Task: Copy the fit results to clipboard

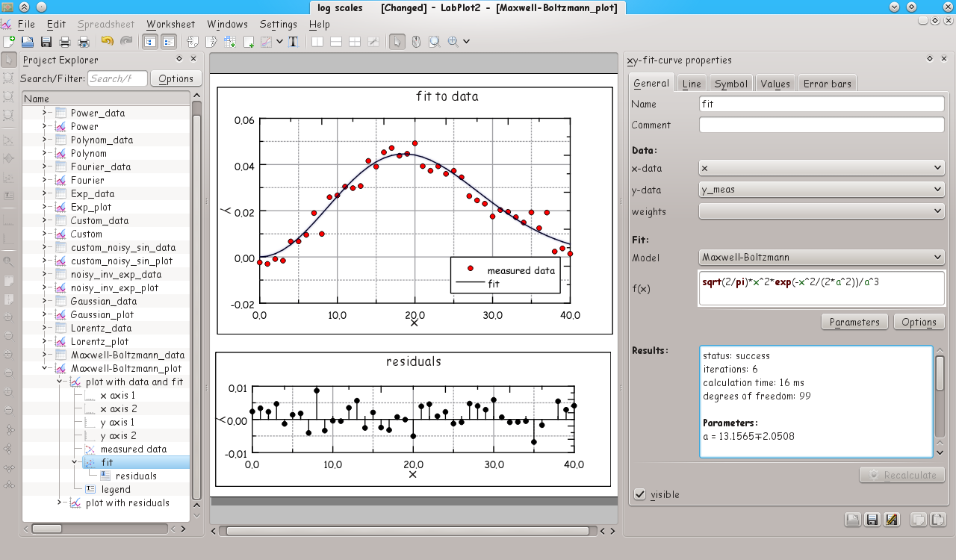Action: tap(919, 519)
